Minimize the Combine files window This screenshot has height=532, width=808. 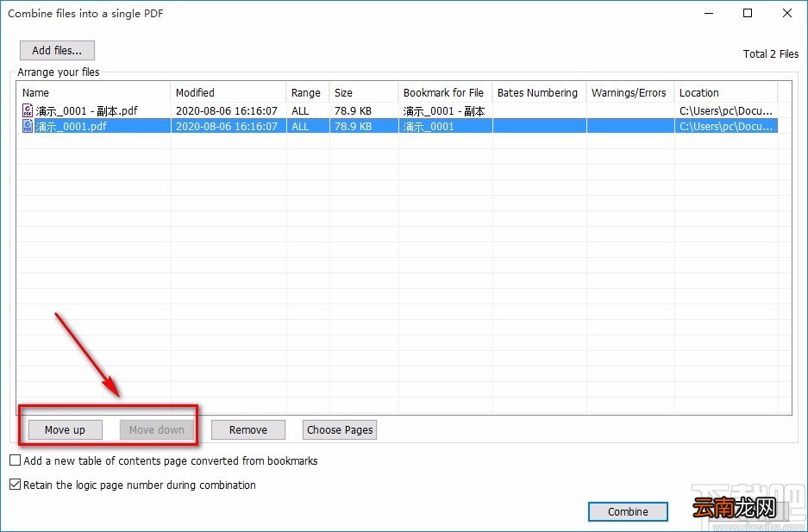pos(708,14)
